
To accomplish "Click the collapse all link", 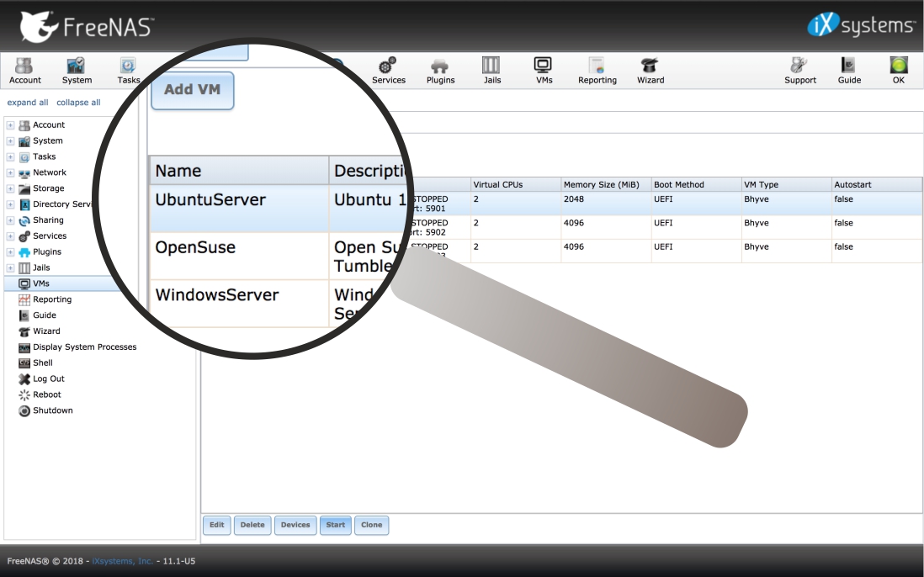I will point(78,103).
